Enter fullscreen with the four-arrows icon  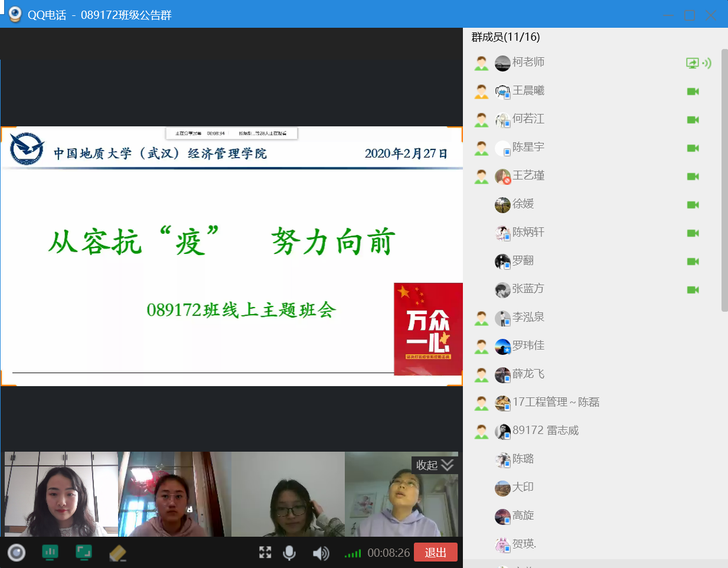pos(265,553)
